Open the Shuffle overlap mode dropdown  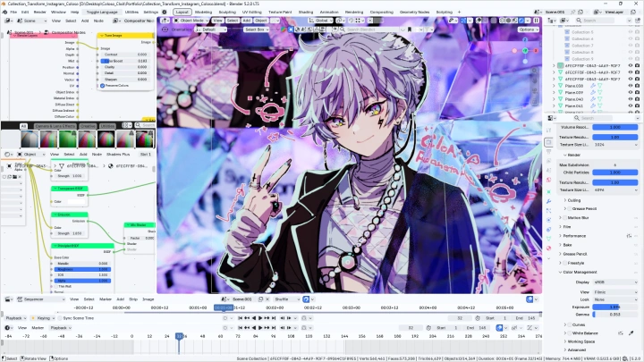tap(286, 299)
